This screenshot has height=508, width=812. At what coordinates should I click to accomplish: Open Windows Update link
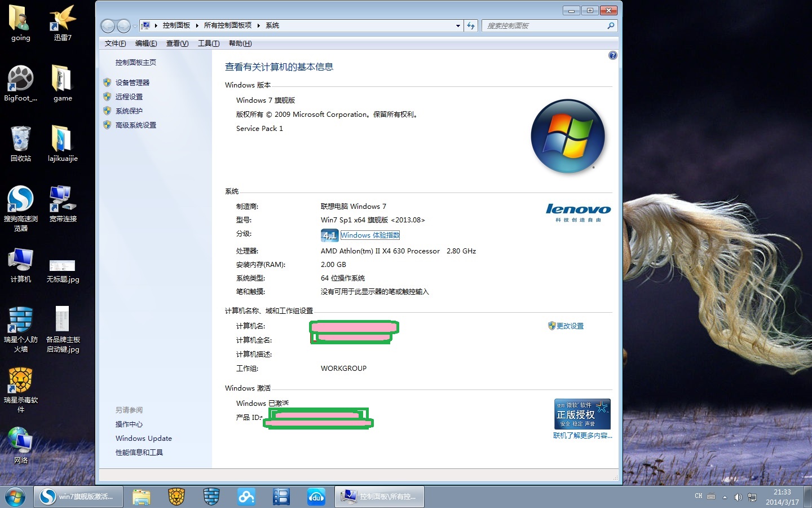(144, 438)
